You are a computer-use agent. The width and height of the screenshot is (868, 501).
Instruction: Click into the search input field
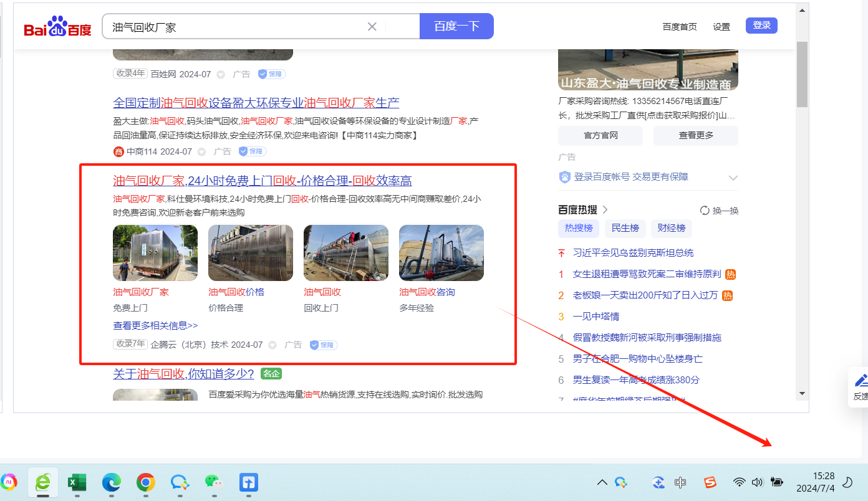click(x=237, y=27)
